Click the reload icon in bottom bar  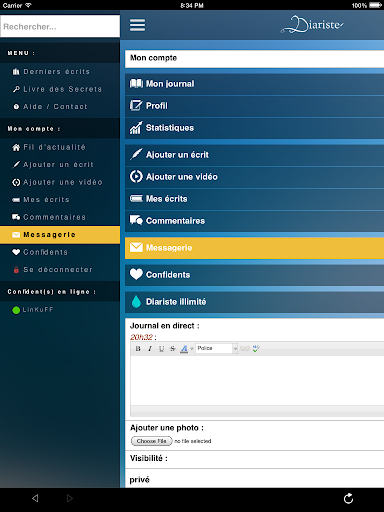coord(348,499)
